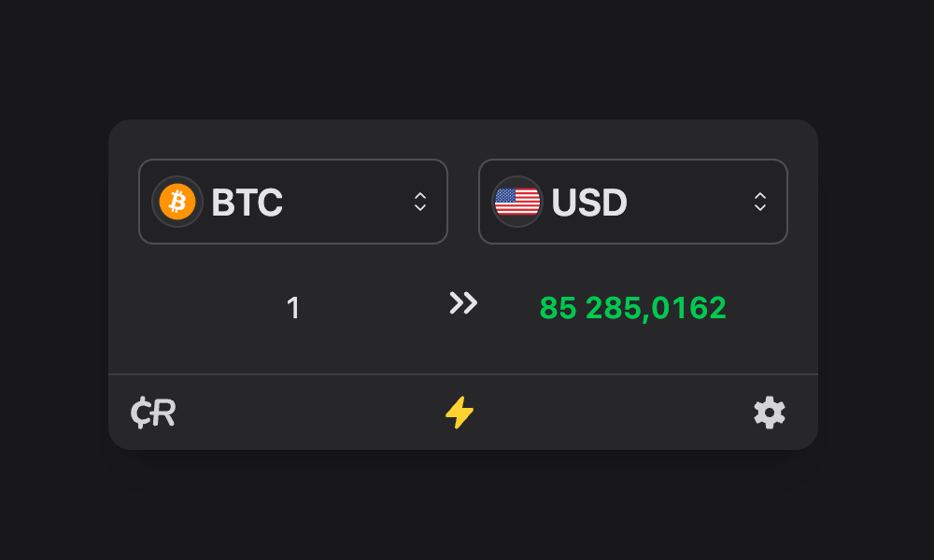Click the footer divider line above the icons

coord(463,374)
